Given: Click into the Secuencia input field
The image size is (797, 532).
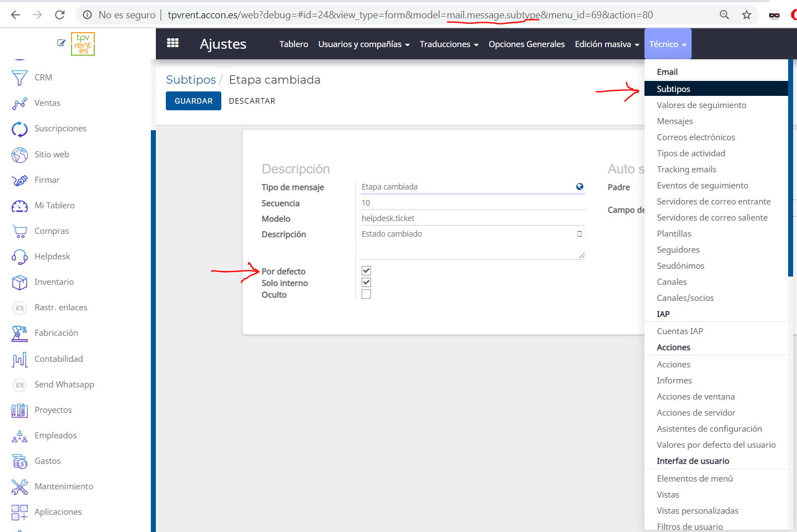Looking at the screenshot, I should (x=473, y=203).
